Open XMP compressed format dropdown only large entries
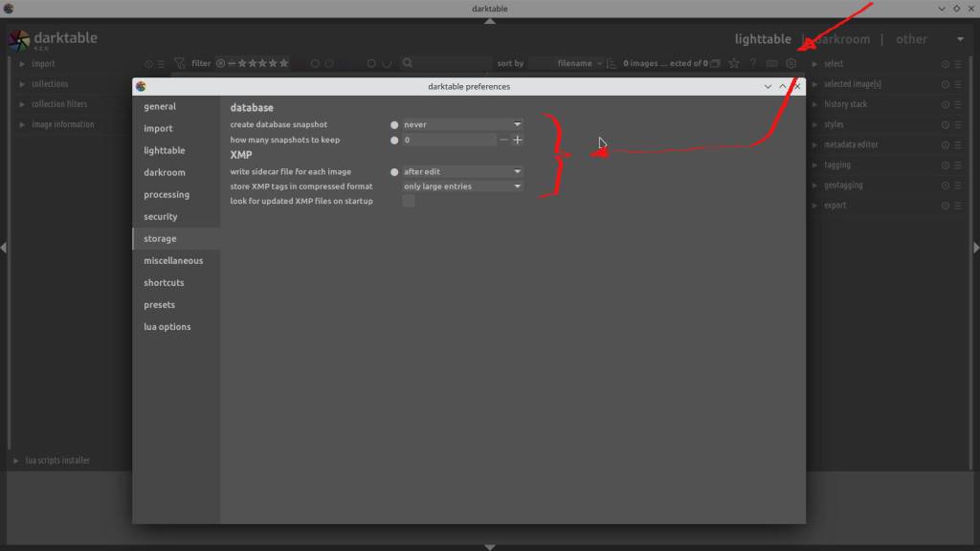 (x=462, y=187)
